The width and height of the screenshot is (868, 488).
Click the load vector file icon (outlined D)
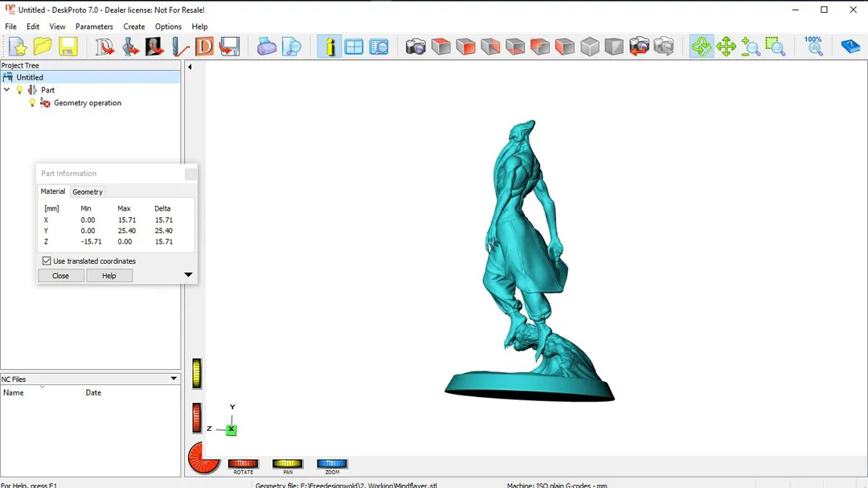coord(104,47)
